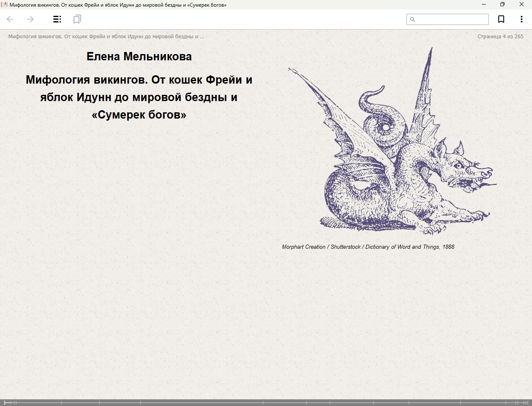This screenshot has width=532, height=406.
Task: Minimize the reader window
Action: 484,5
